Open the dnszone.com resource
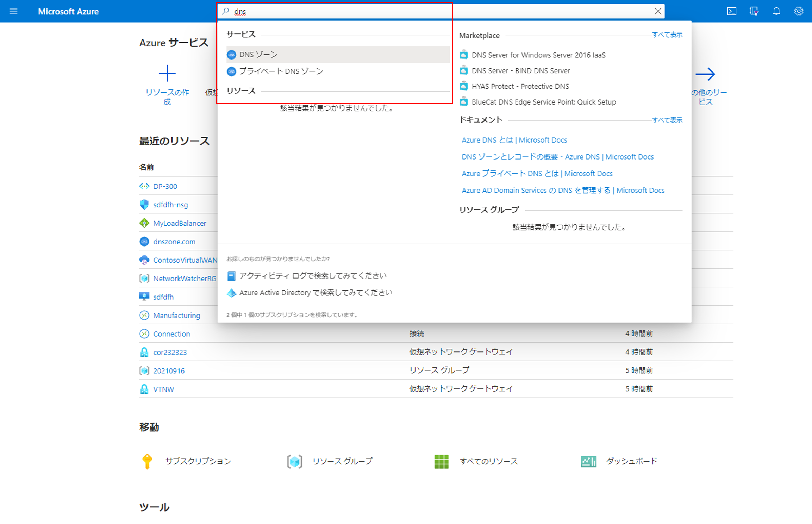The image size is (812, 524). (174, 242)
